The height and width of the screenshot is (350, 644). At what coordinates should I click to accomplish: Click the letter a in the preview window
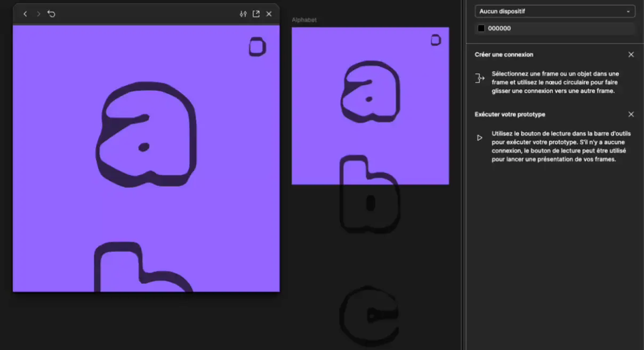point(147,133)
